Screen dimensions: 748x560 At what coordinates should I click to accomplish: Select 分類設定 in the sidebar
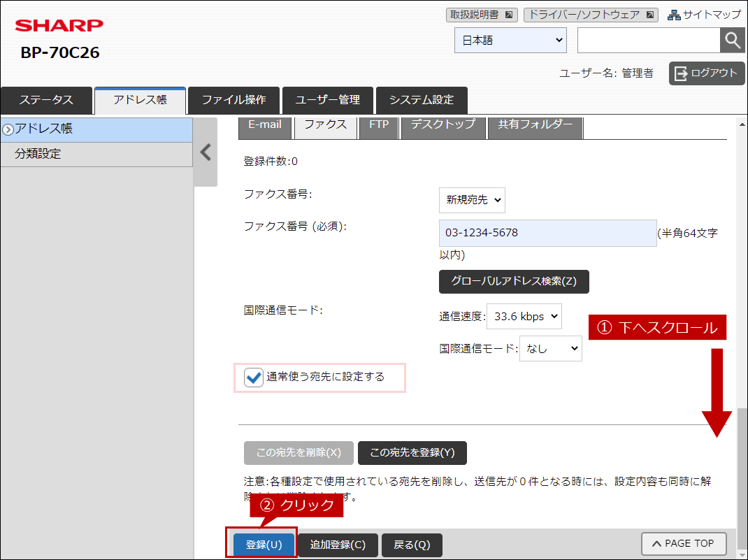[x=97, y=154]
